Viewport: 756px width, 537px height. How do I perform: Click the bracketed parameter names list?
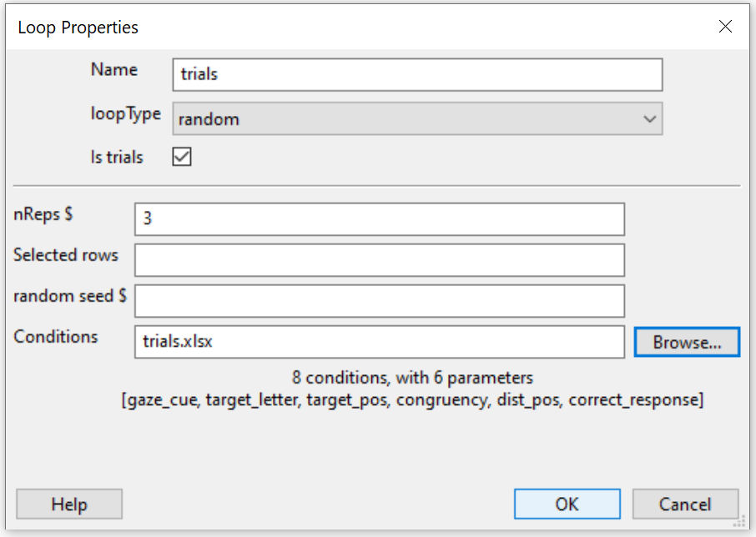412,400
